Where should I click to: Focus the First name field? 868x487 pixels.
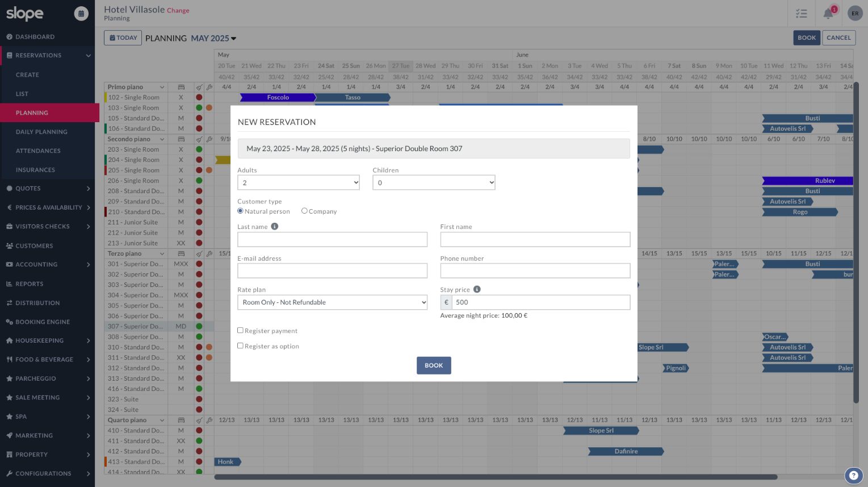tap(535, 239)
